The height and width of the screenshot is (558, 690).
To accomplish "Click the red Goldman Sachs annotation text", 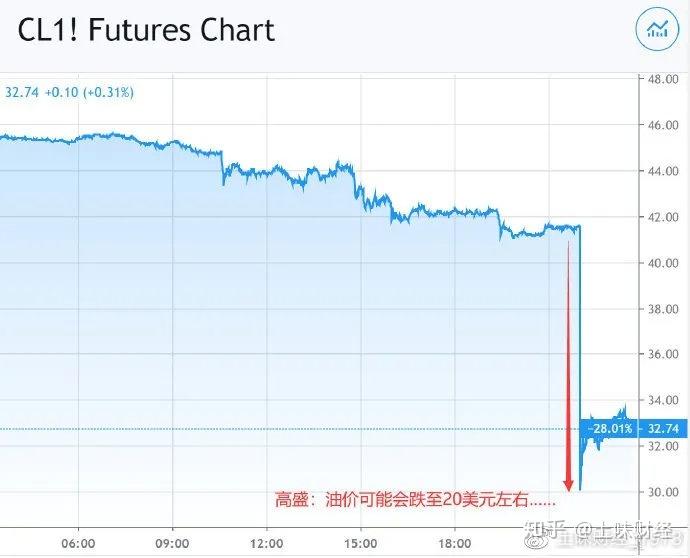I will 418,498.
